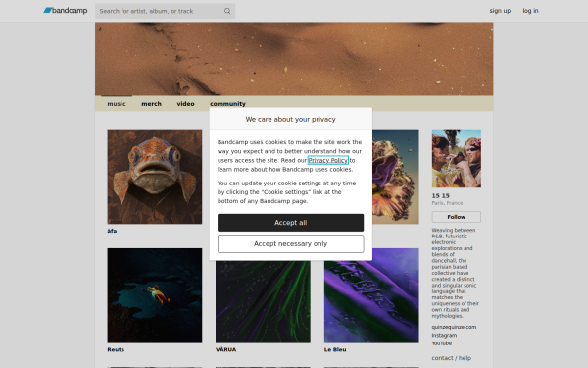Open the YouTube link
This screenshot has width=588, height=368.
[441, 343]
